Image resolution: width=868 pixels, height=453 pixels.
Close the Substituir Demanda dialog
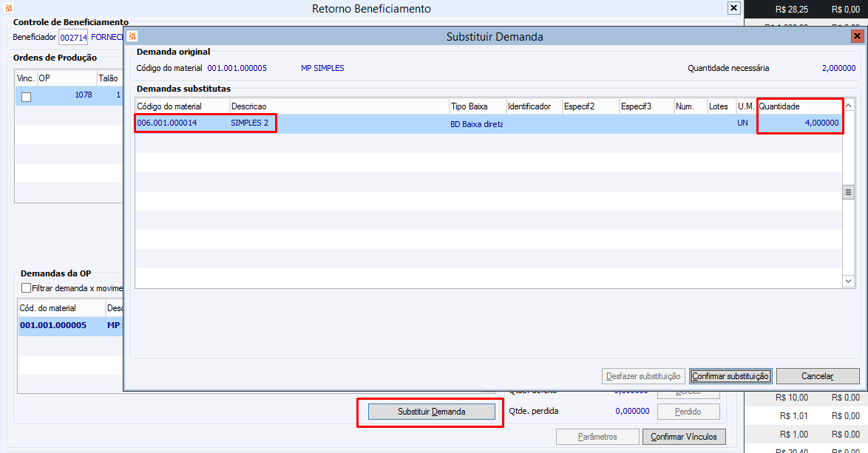click(857, 36)
